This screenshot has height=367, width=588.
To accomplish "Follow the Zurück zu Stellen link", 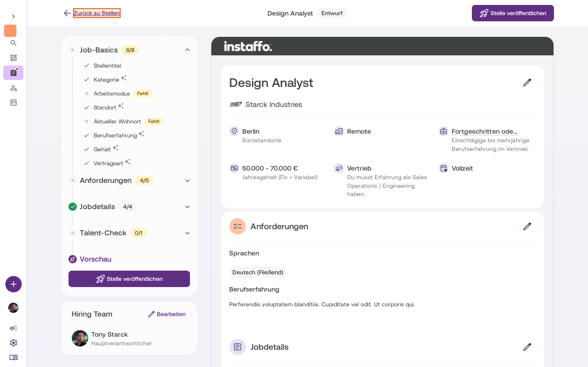I will 97,13.
